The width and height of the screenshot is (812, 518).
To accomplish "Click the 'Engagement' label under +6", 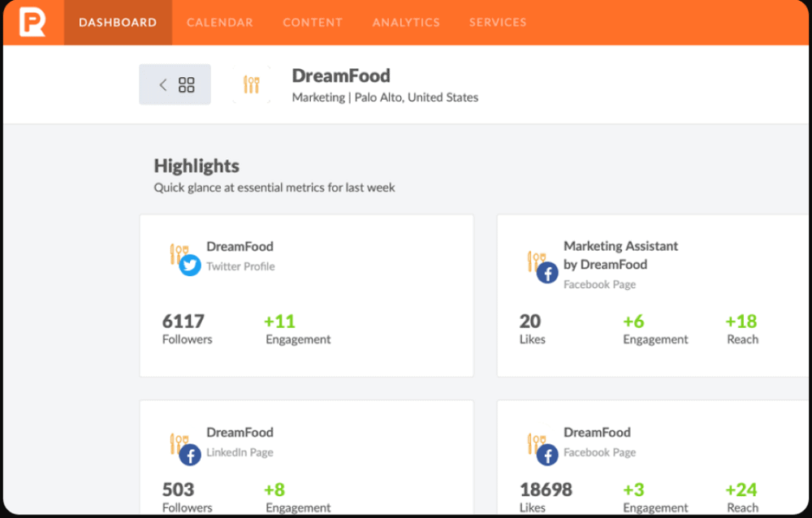I will (655, 339).
